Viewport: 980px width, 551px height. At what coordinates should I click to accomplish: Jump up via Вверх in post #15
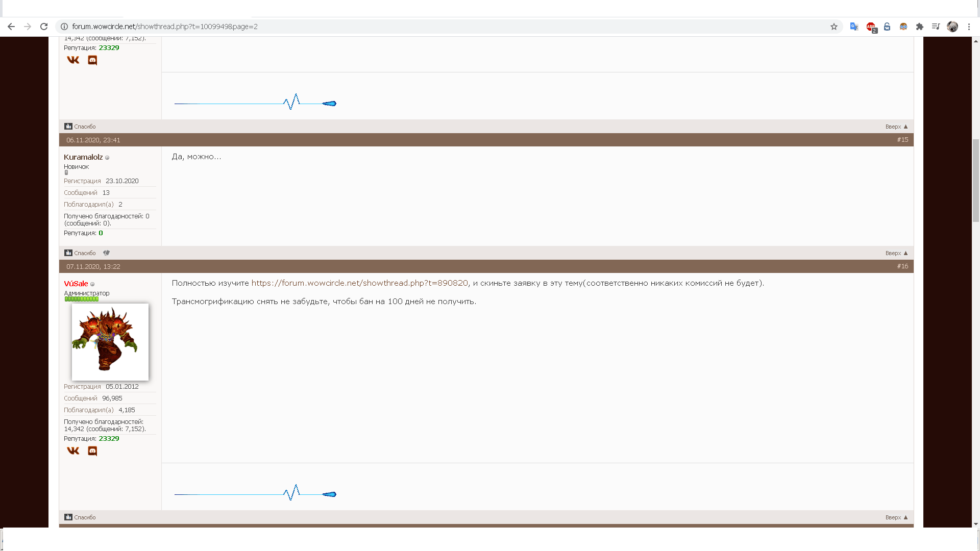click(896, 253)
